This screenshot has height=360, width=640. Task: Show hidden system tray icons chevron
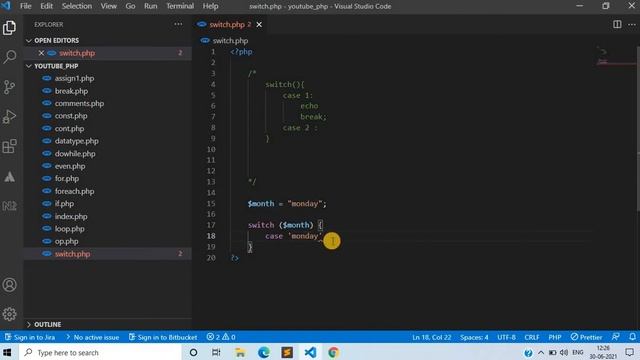point(541,352)
